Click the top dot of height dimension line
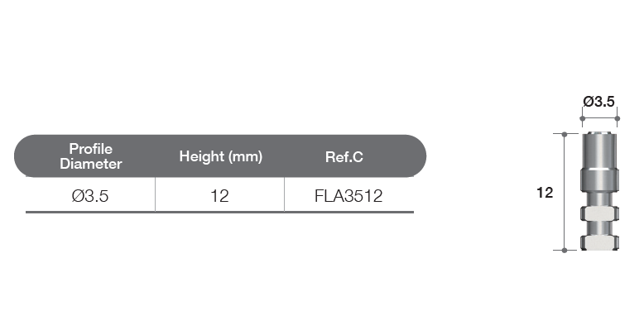The width and height of the screenshot is (644, 311). [565, 134]
